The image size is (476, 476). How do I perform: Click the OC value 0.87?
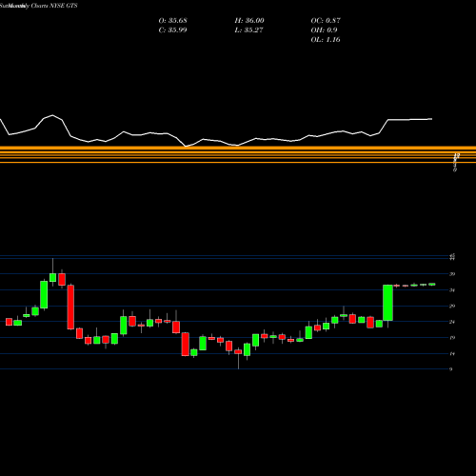pos(333,21)
